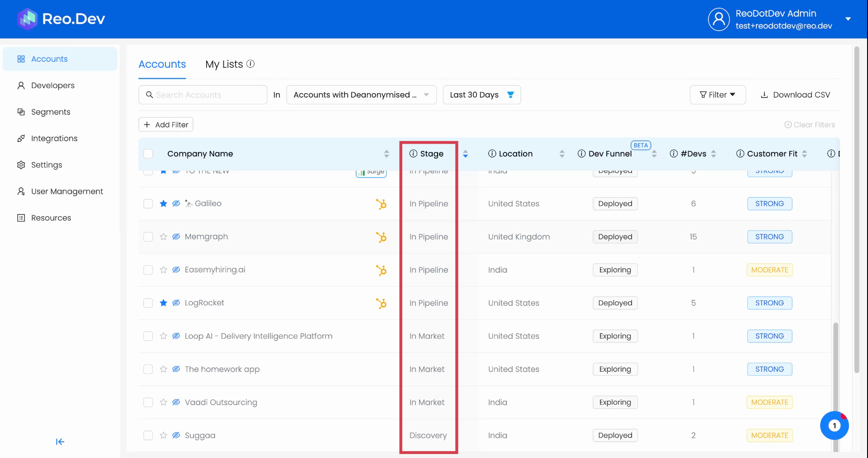Viewport: 868px width, 458px height.
Task: Star the Memgraph account
Action: 163,237
